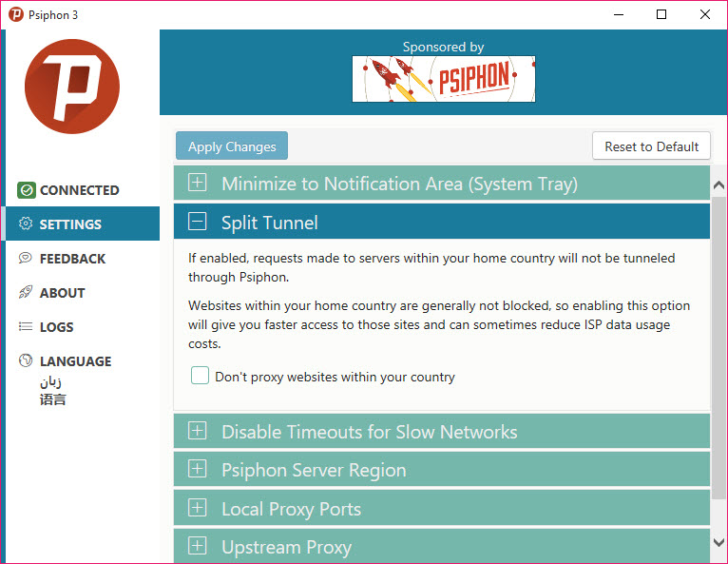Click the Feedback speech bubble icon
728x564 pixels.
coord(26,258)
